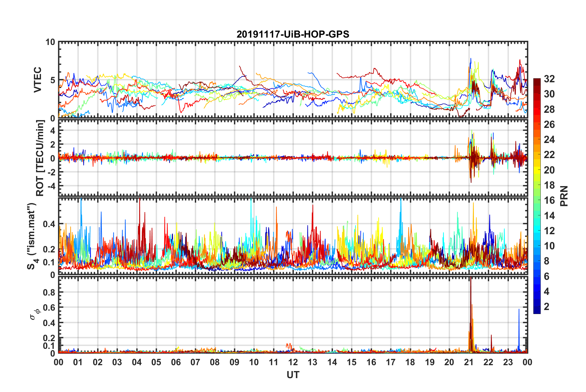The image size is (586, 392).
Task: Click x-axis tick label 05
Action: (156, 362)
